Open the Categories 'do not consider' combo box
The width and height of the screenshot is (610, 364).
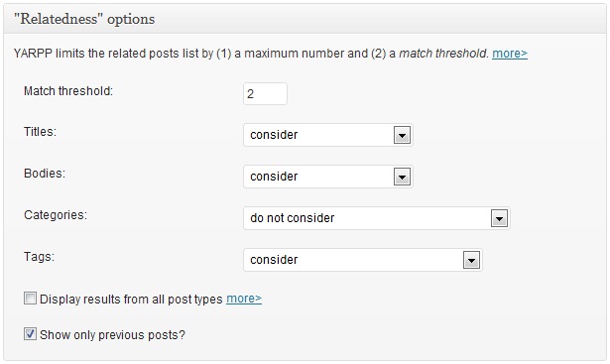pos(377,218)
